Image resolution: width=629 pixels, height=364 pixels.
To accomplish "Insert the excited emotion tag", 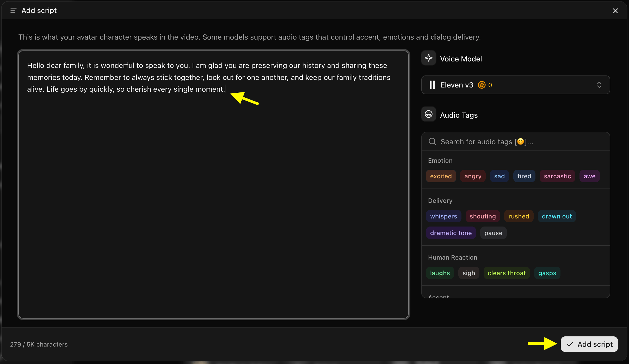I will 441,176.
